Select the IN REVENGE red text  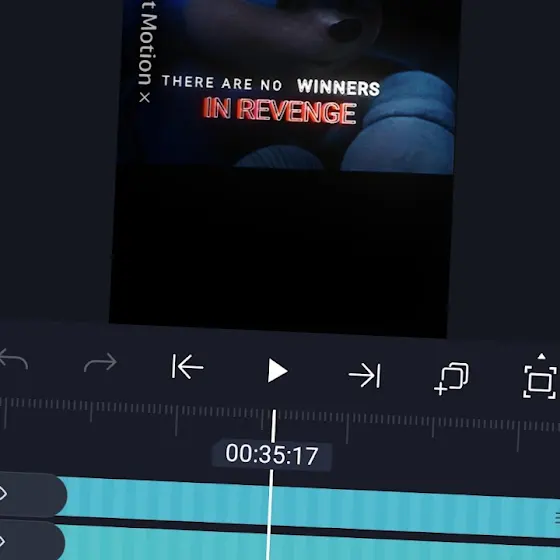[x=280, y=110]
